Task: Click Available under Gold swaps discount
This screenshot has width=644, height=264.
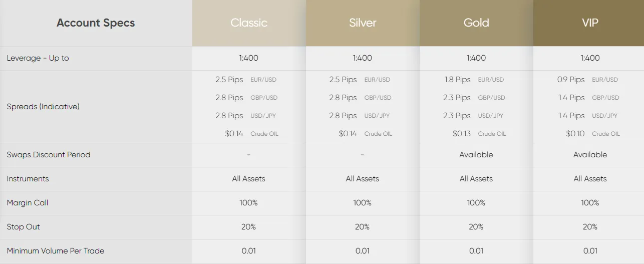Action: [476, 155]
